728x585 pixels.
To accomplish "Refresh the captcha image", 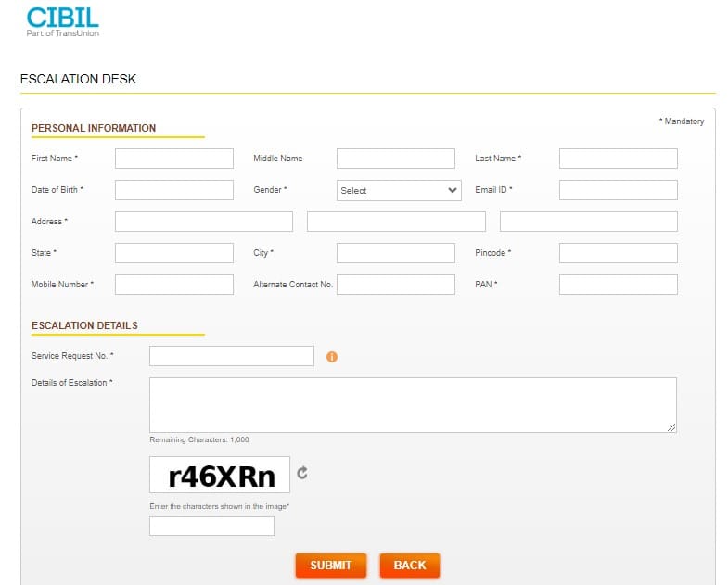I will click(301, 473).
